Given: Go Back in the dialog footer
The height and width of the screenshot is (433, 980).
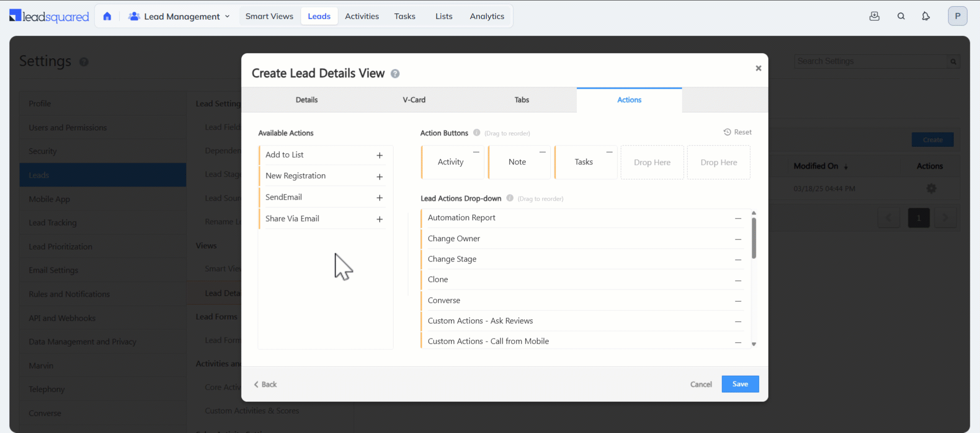Looking at the screenshot, I should click(x=265, y=384).
